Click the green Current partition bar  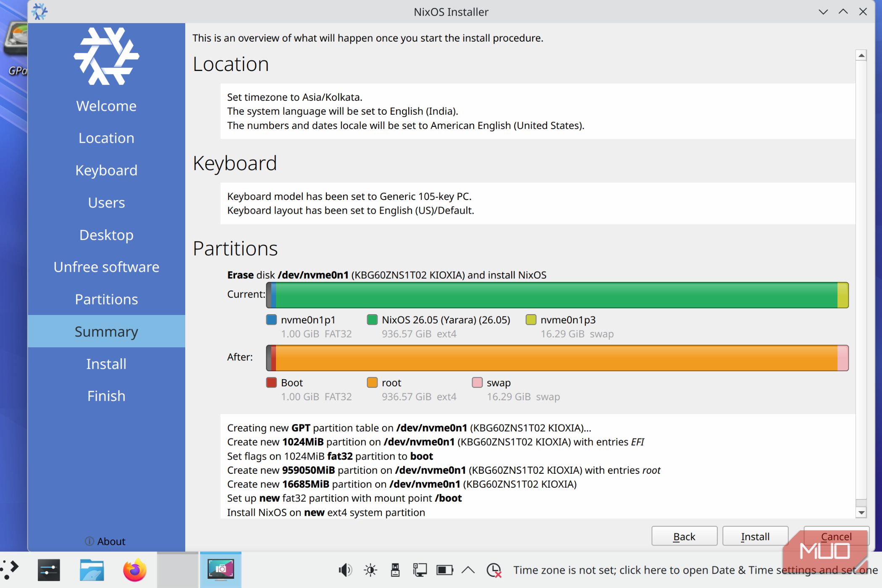click(x=556, y=295)
